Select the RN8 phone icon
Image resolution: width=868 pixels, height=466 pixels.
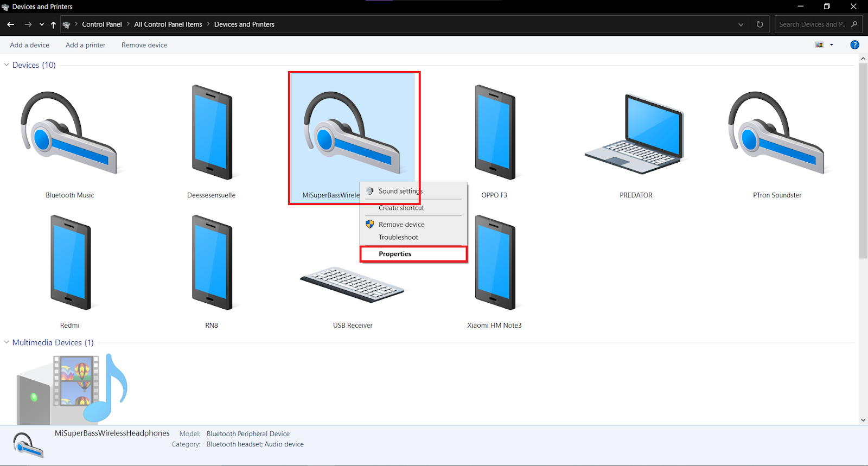pos(212,263)
